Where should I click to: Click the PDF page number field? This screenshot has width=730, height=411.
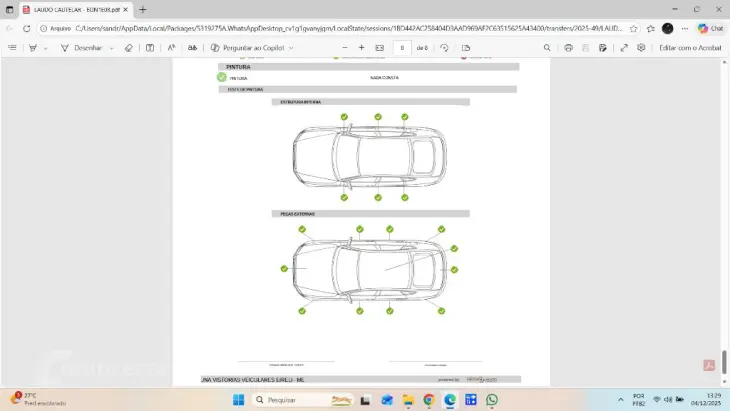click(401, 47)
